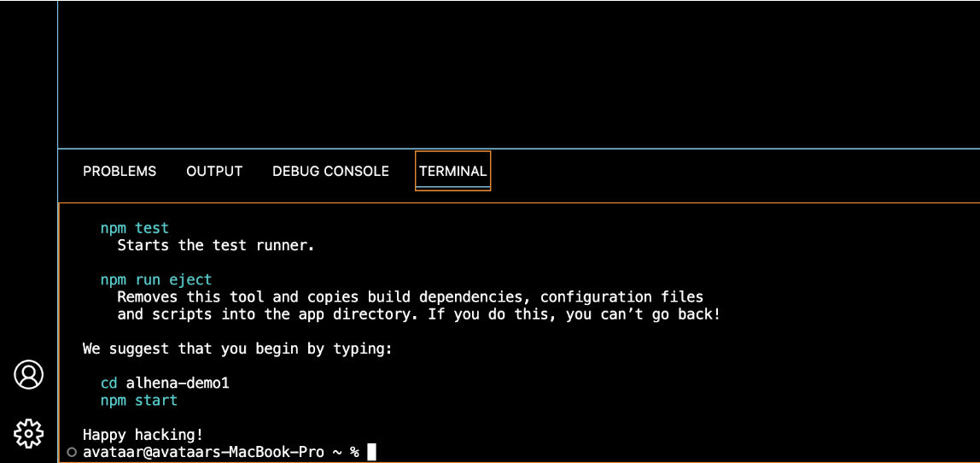Focus the terminal cursor block at the prompt

coord(371,452)
